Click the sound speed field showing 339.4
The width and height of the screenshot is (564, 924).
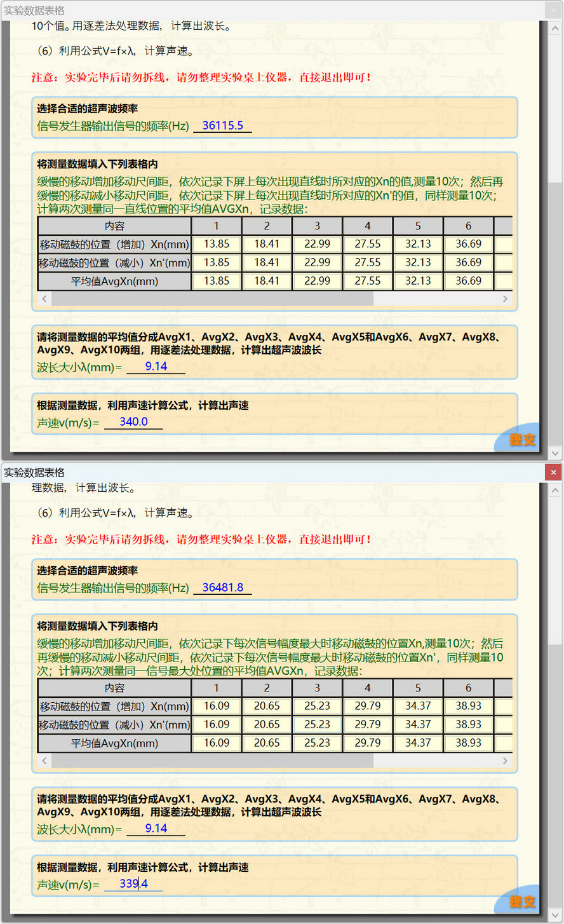133,883
